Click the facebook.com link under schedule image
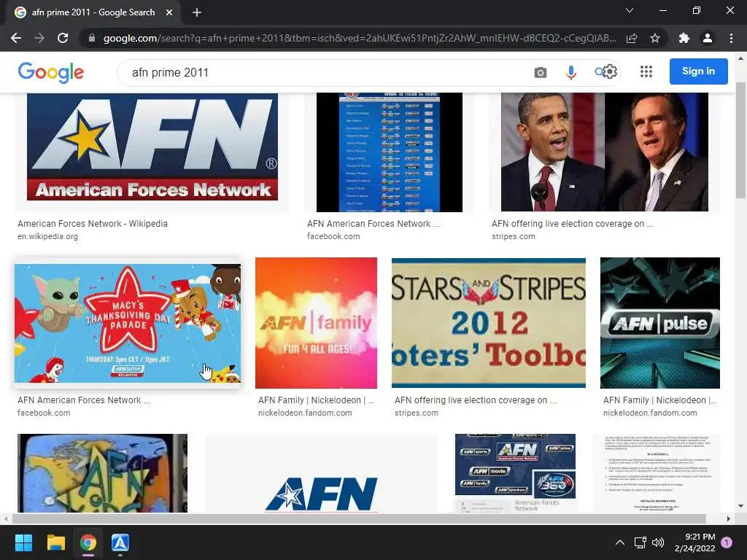Image resolution: width=747 pixels, height=560 pixels. [333, 236]
